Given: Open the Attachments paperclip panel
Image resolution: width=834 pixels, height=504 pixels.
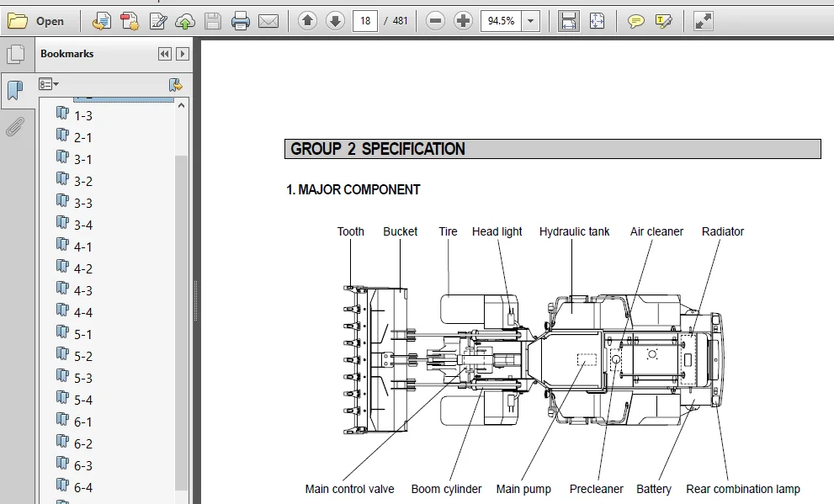Looking at the screenshot, I should click(15, 127).
